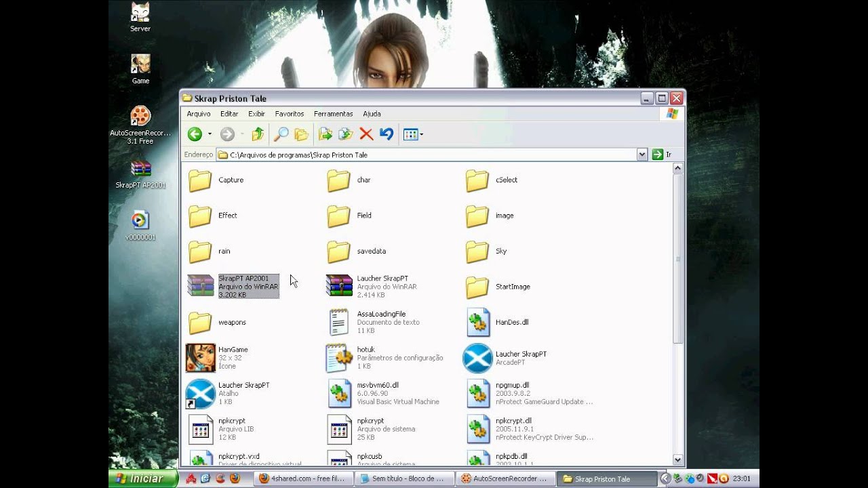Click the 23:01 system clock
This screenshot has width=868, height=488.
[741, 479]
